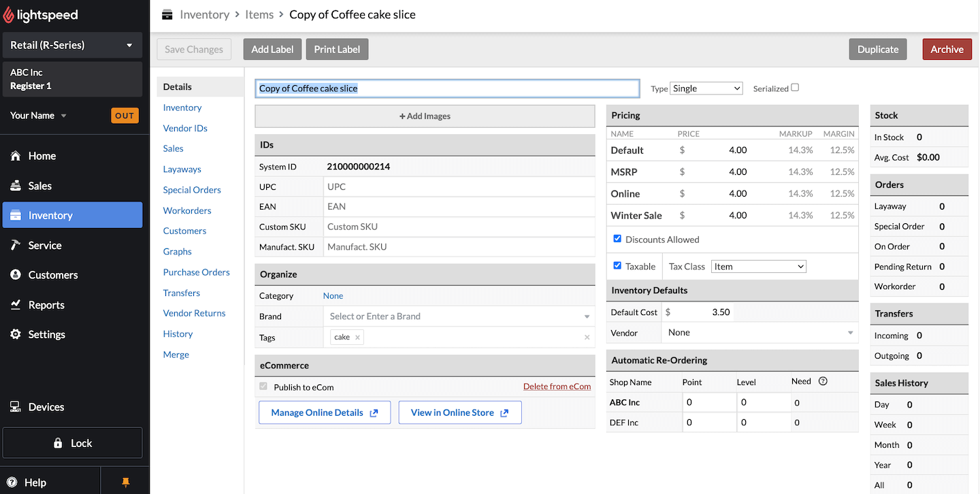Click the Need help question mark icon
Image resolution: width=980 pixels, height=494 pixels.
pyautogui.click(x=823, y=381)
